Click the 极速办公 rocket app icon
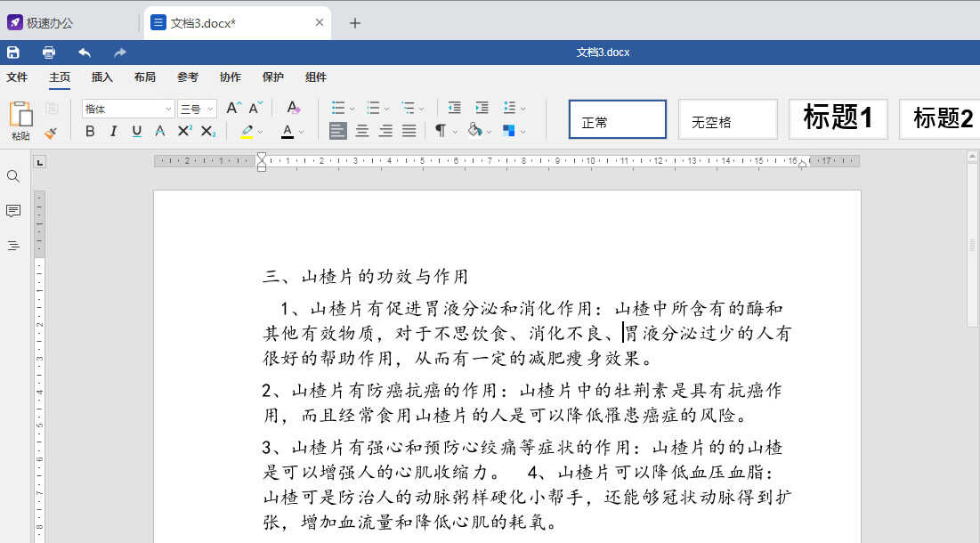Screen dimensions: 980x543 pyautogui.click(x=15, y=22)
